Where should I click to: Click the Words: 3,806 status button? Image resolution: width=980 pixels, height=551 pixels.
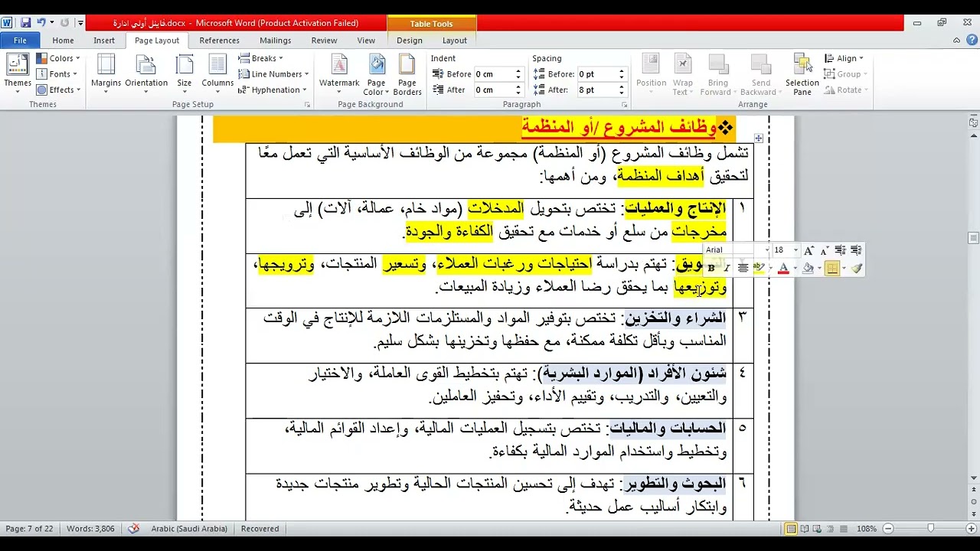pos(90,528)
